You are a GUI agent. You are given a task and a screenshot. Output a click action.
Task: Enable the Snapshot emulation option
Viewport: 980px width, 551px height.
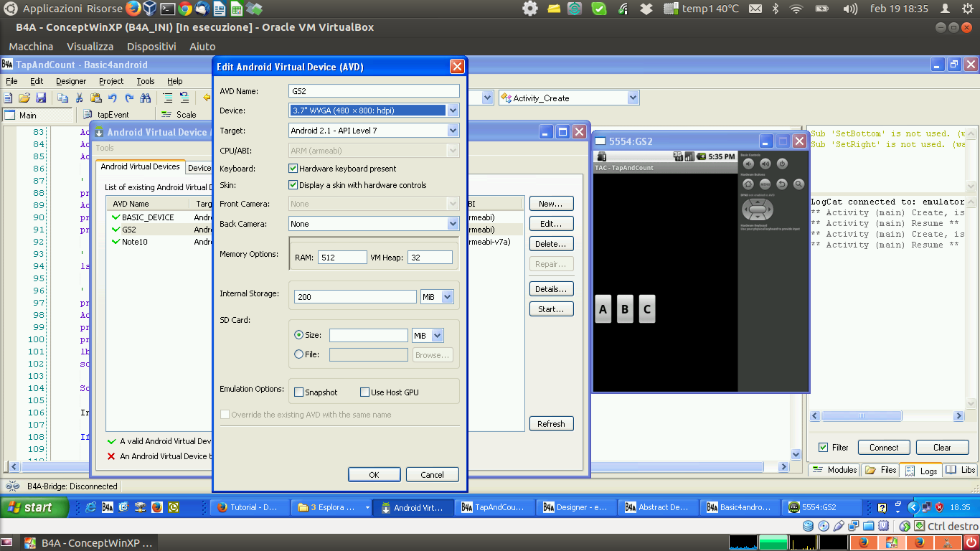tap(299, 392)
